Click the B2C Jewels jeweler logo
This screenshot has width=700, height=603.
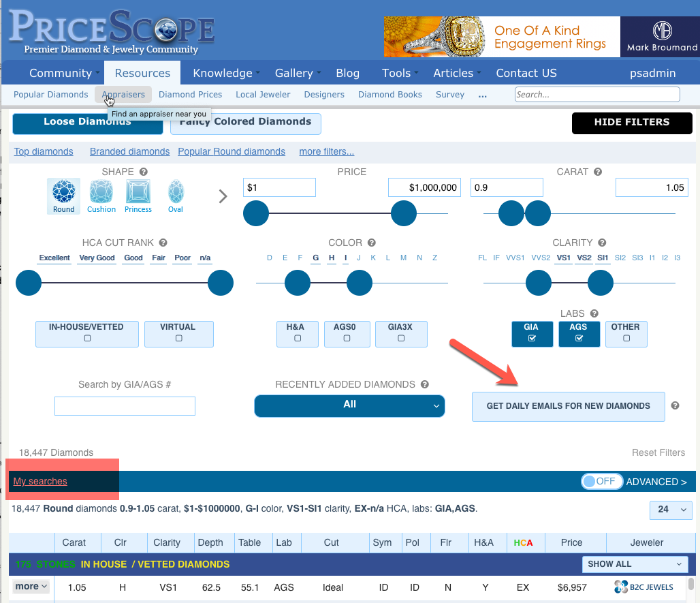pyautogui.click(x=643, y=587)
